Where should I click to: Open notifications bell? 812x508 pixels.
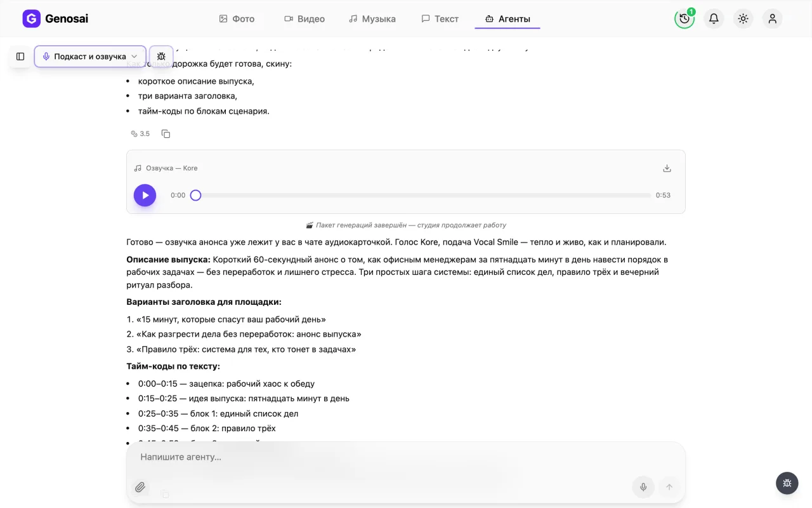click(x=714, y=19)
